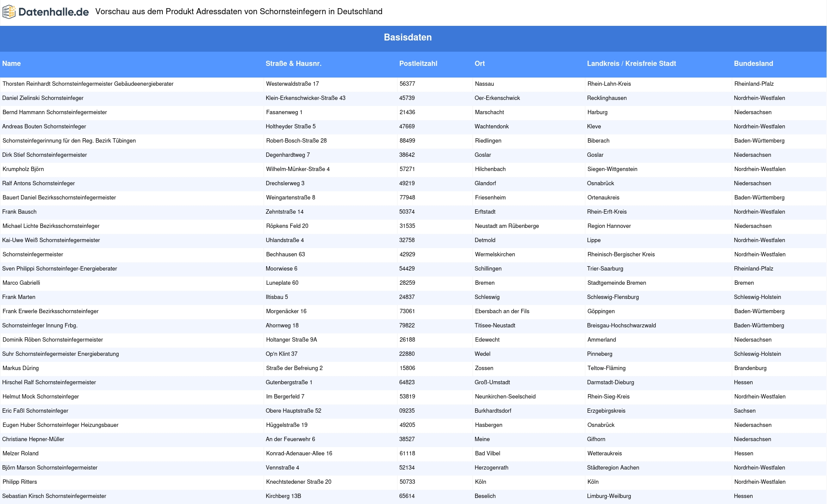Select street cell Konrad-Adenauer-Allee 16
The image size is (827, 504).
pos(299,454)
